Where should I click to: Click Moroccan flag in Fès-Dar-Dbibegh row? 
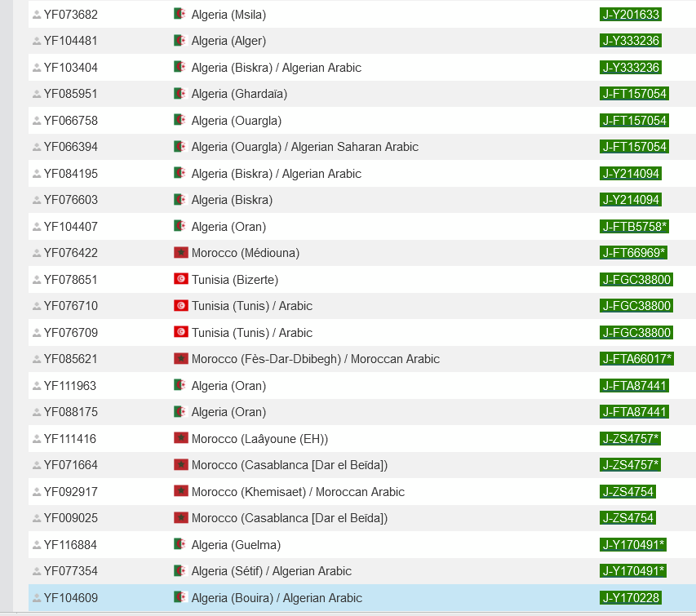(180, 359)
